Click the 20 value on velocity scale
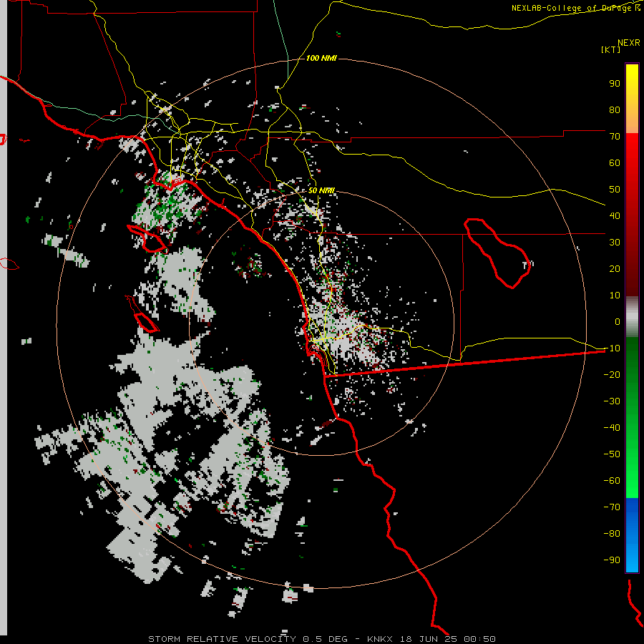Viewport: 644px width, 644px height. pos(615,268)
